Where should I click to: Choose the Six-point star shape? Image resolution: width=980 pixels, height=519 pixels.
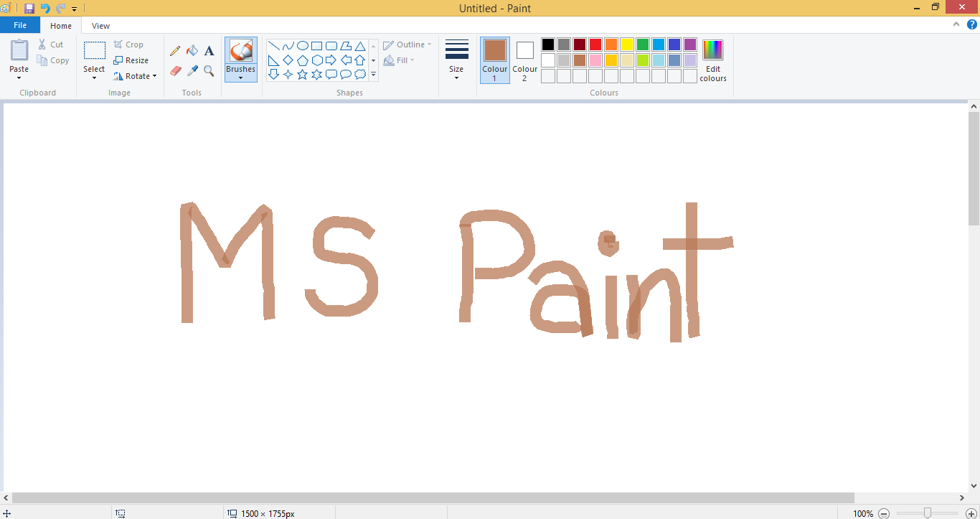[316, 74]
